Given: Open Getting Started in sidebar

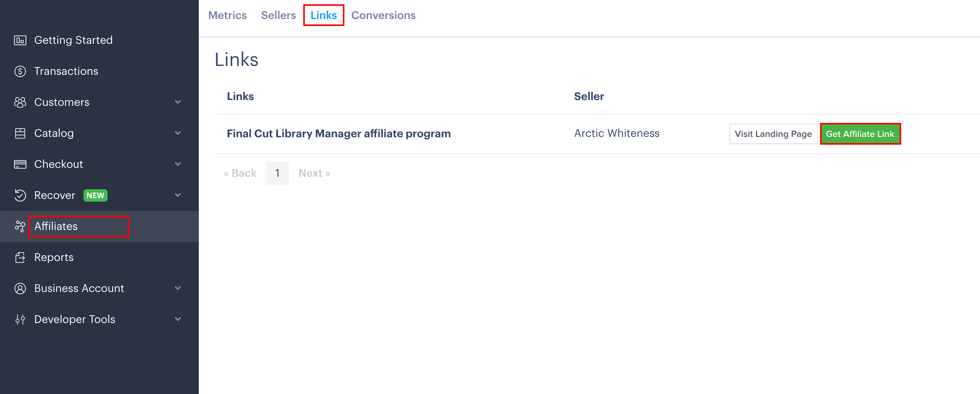Looking at the screenshot, I should pyautogui.click(x=73, y=40).
